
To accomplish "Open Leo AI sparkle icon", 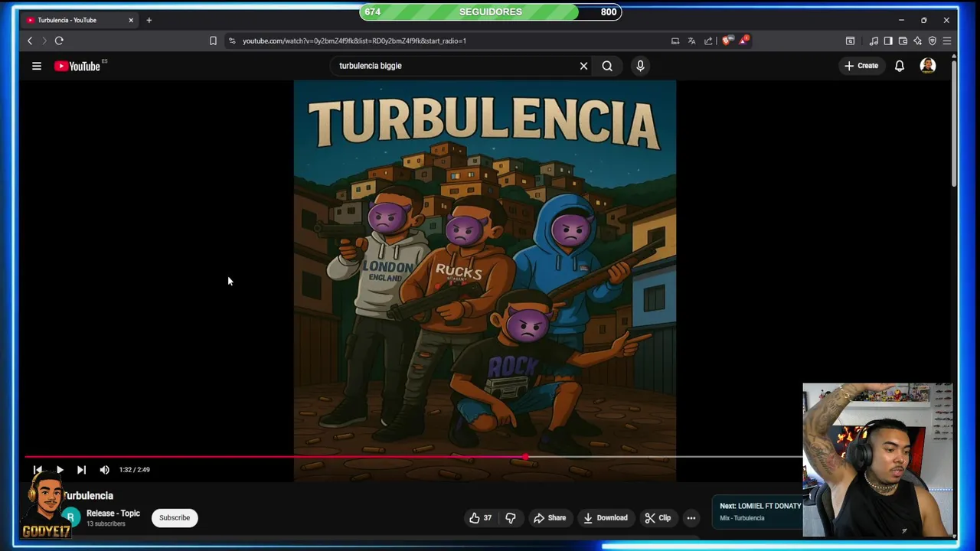I will click(x=917, y=41).
